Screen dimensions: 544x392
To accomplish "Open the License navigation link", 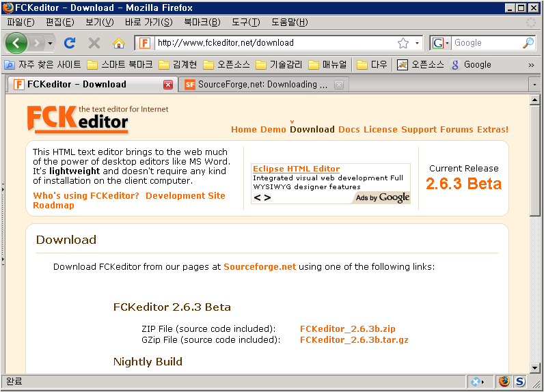I will tap(381, 130).
